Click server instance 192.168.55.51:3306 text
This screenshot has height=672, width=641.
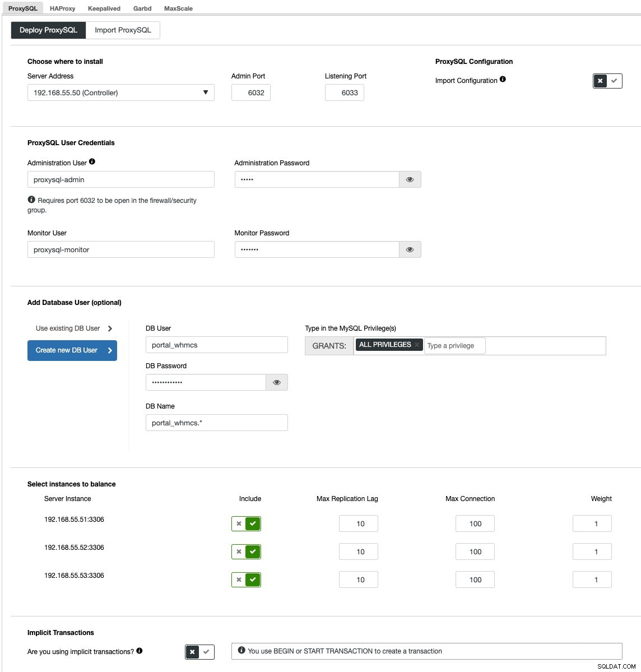74,520
